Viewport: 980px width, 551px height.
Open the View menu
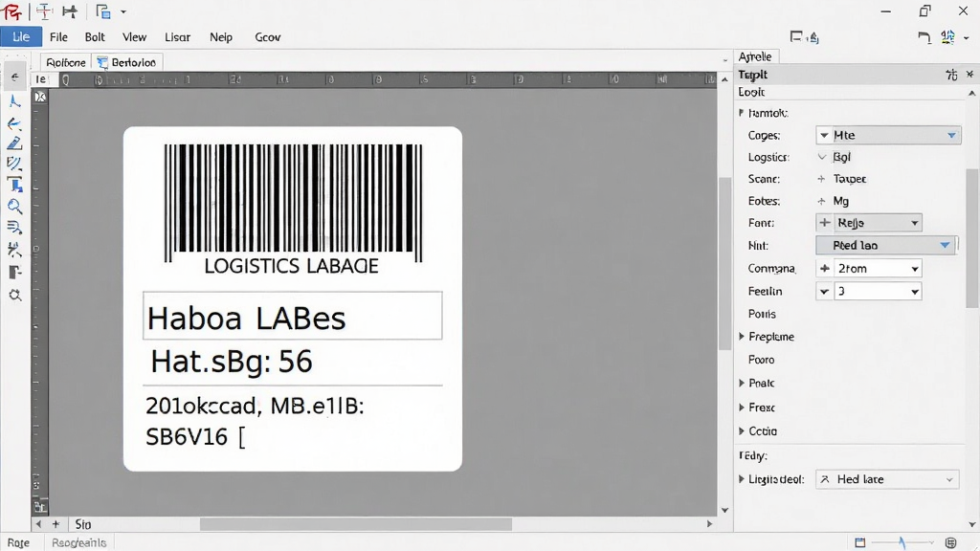tap(134, 37)
